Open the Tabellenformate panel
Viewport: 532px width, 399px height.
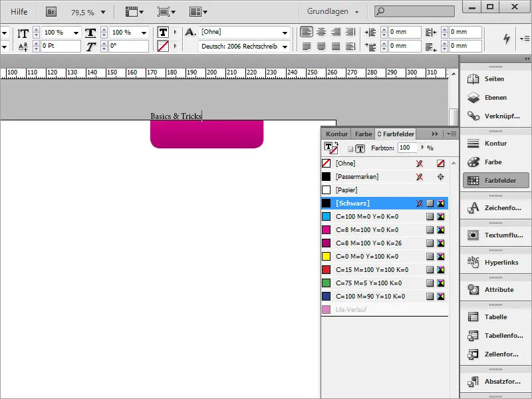[495, 336]
